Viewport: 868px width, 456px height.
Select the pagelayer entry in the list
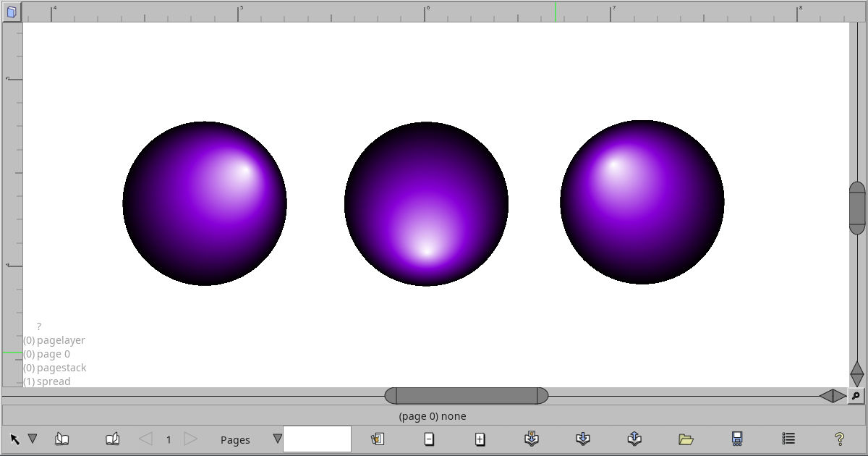coord(54,340)
